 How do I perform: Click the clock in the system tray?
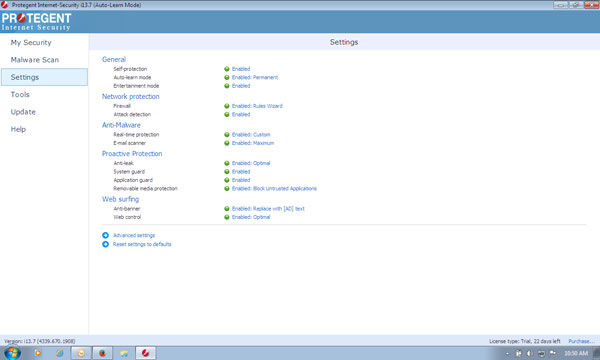click(576, 353)
